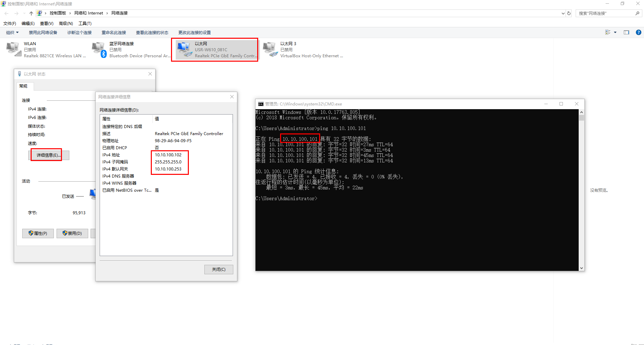Click 禁用此网络设备 in the toolbar
The width and height of the screenshot is (644, 345).
click(43, 32)
